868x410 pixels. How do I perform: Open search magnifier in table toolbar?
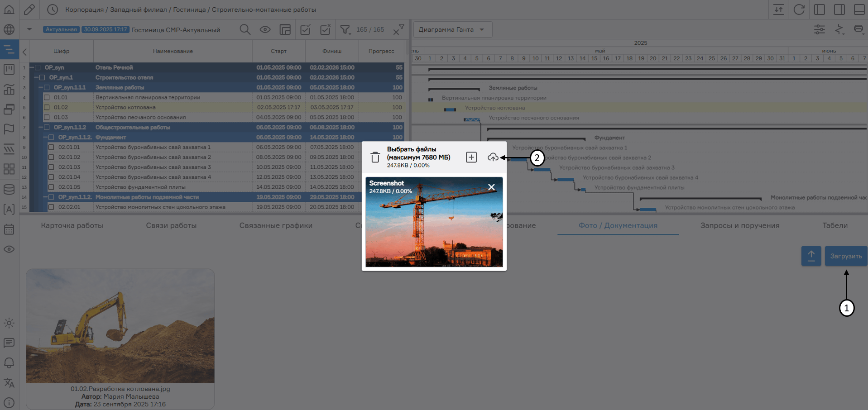tap(245, 30)
